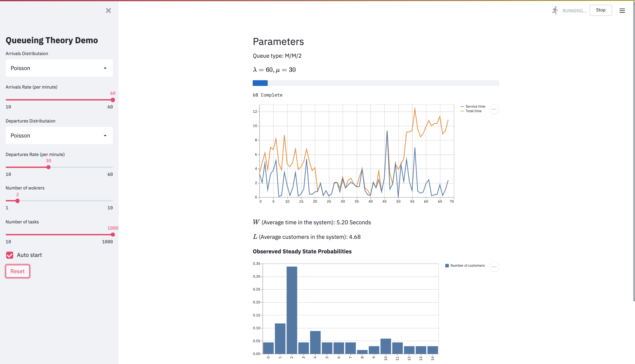Open Departures Distribution Poisson dropdown
The height and width of the screenshot is (364, 635).
[x=59, y=136]
